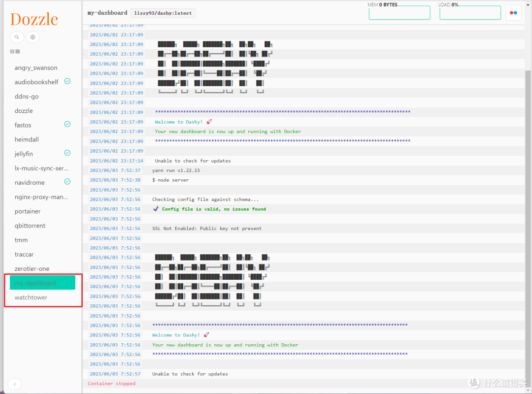
Task: Open the watchtower container logs
Action: [31, 297]
